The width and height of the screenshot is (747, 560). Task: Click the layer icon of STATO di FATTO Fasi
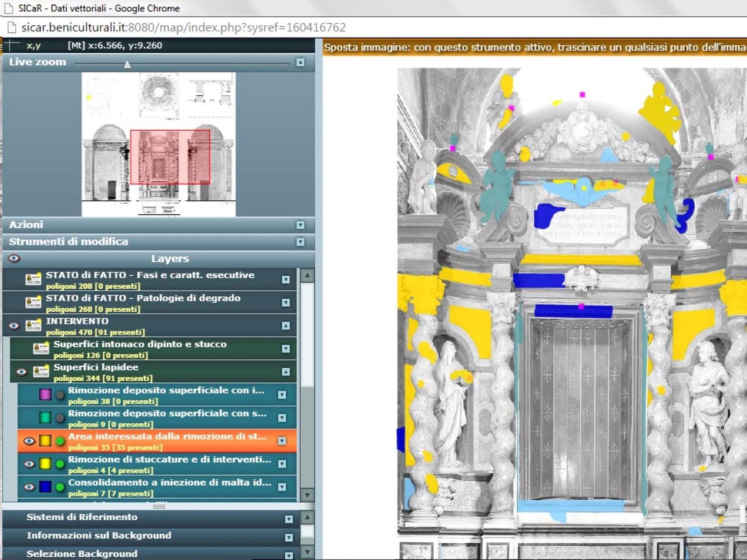(x=33, y=280)
